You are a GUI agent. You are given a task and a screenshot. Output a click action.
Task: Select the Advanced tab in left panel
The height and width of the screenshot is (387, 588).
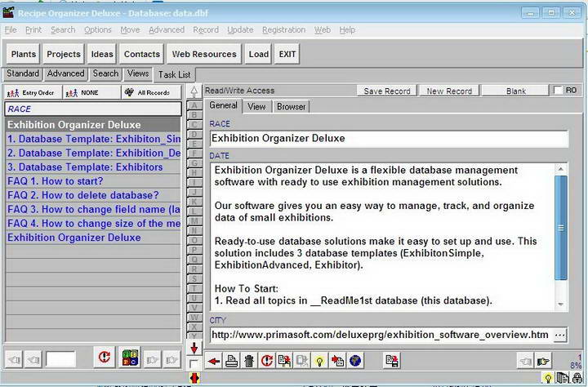pos(65,73)
